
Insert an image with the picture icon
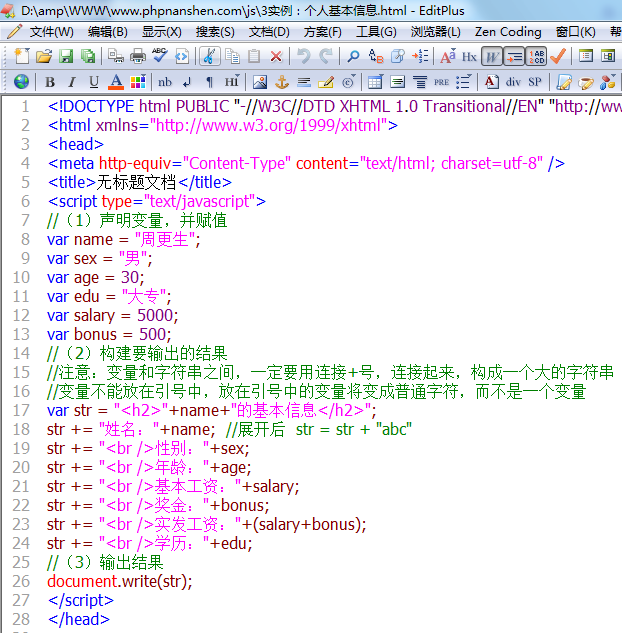[x=260, y=82]
